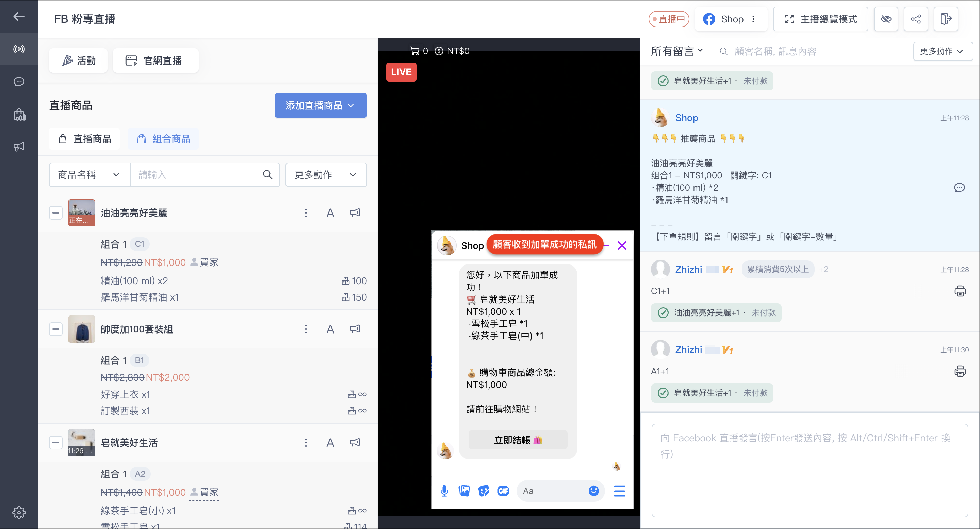Click the reply bubble icon on Shop comment
This screenshot has height=529, width=980.
click(x=959, y=187)
